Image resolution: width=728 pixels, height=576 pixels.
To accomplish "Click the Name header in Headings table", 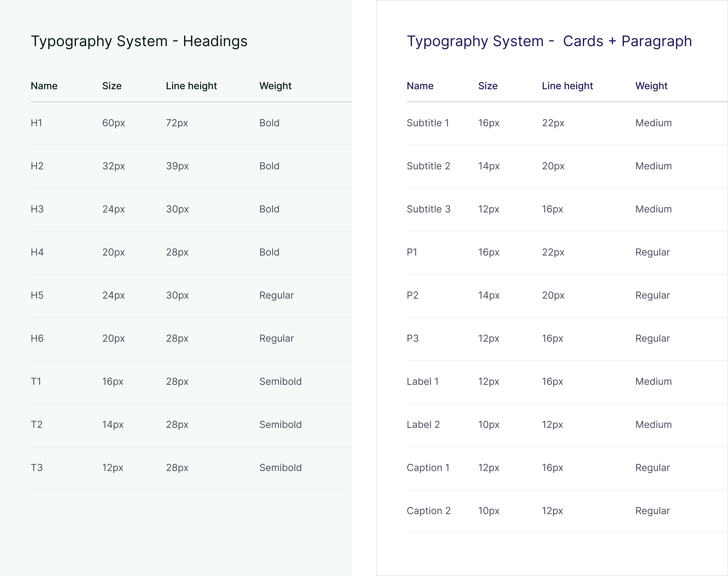I will tap(44, 86).
